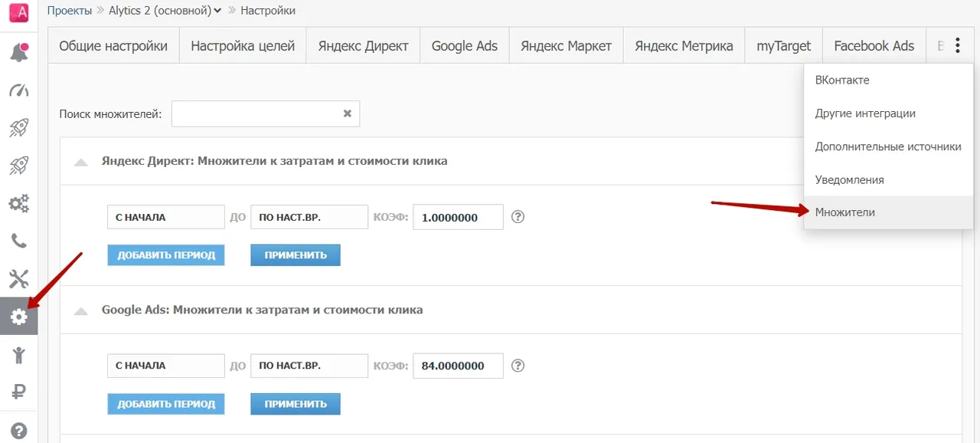
Task: Open the double gears automation icon
Action: pos(18,203)
